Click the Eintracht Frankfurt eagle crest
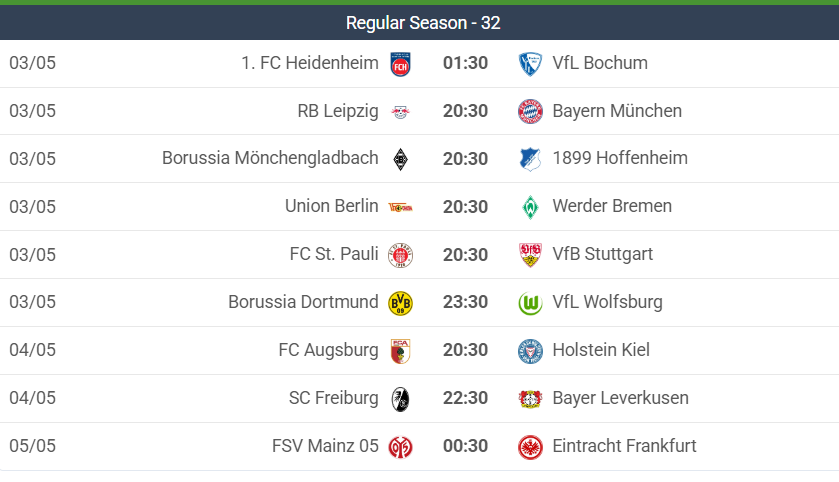839x482 pixels. pyautogui.click(x=530, y=447)
